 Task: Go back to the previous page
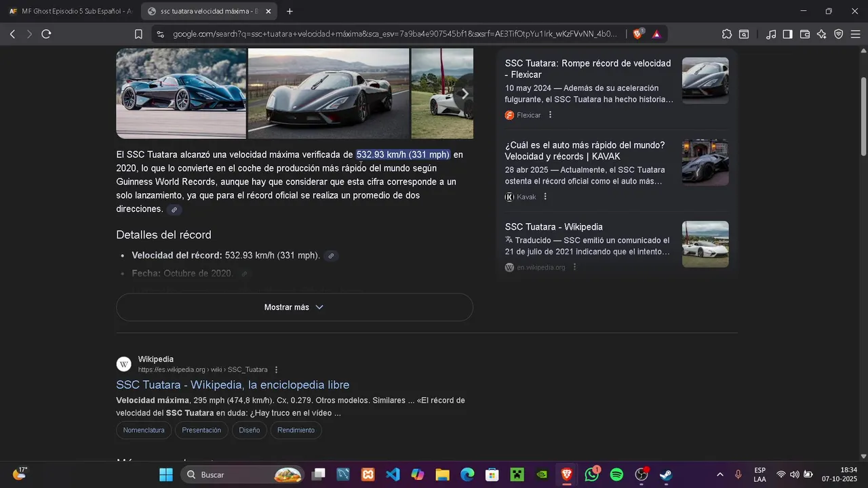pyautogui.click(x=12, y=34)
